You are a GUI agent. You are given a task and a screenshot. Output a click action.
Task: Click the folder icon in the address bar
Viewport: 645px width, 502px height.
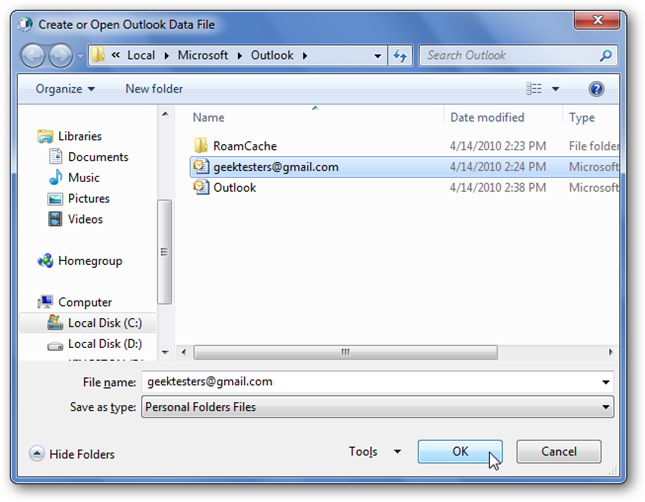[98, 55]
